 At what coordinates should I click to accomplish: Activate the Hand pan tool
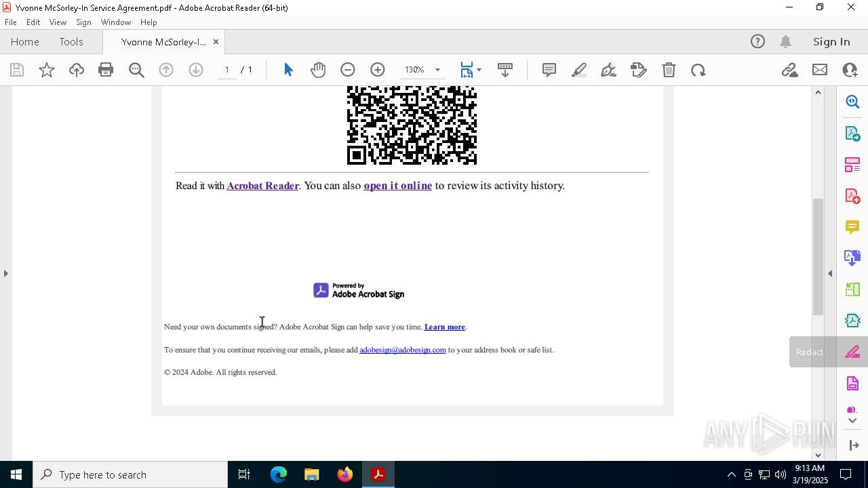click(x=318, y=70)
